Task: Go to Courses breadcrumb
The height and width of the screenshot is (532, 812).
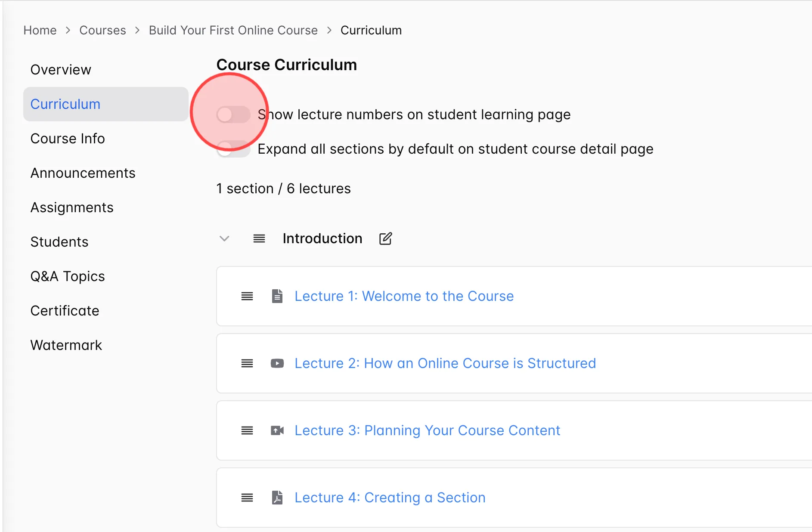Action: pos(102,30)
